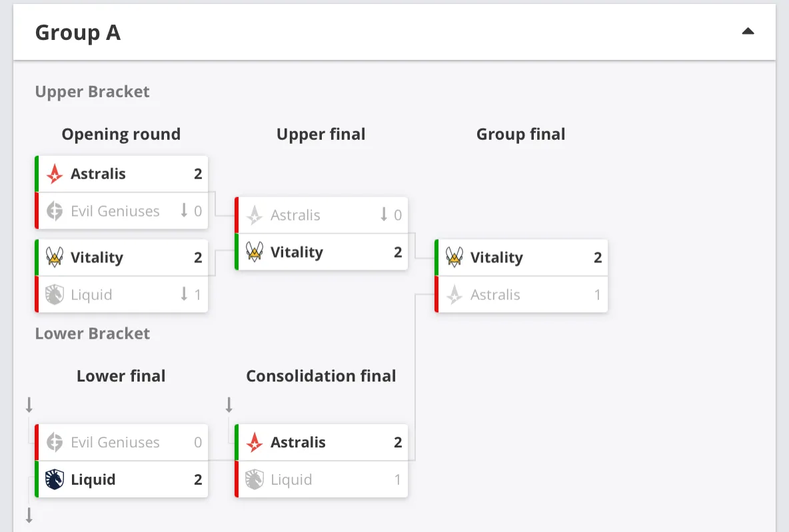Screen dimensions: 789x532
Task: Click Vitality bee logo in Opening round
Action: pyautogui.click(x=55, y=257)
